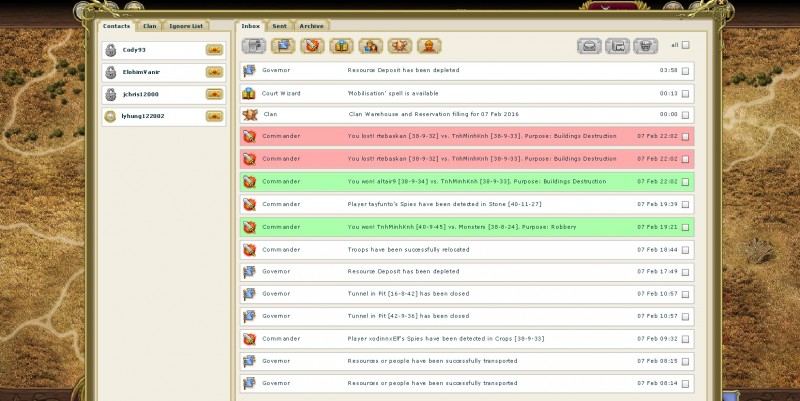800x401 pixels.
Task: Filter inbox by Commander battle reports icon
Action: [x=312, y=45]
